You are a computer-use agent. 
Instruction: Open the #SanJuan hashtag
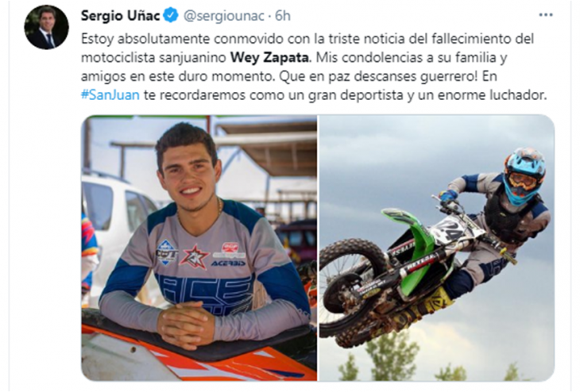[110, 95]
